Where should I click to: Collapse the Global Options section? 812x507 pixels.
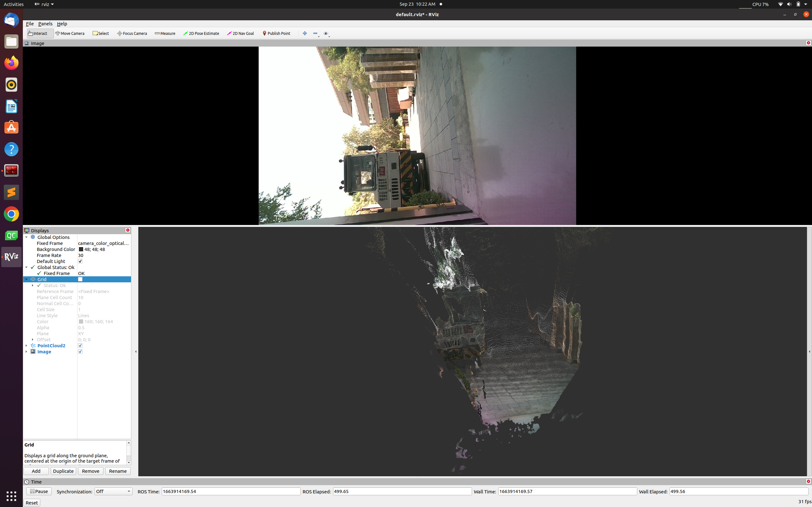pos(27,237)
